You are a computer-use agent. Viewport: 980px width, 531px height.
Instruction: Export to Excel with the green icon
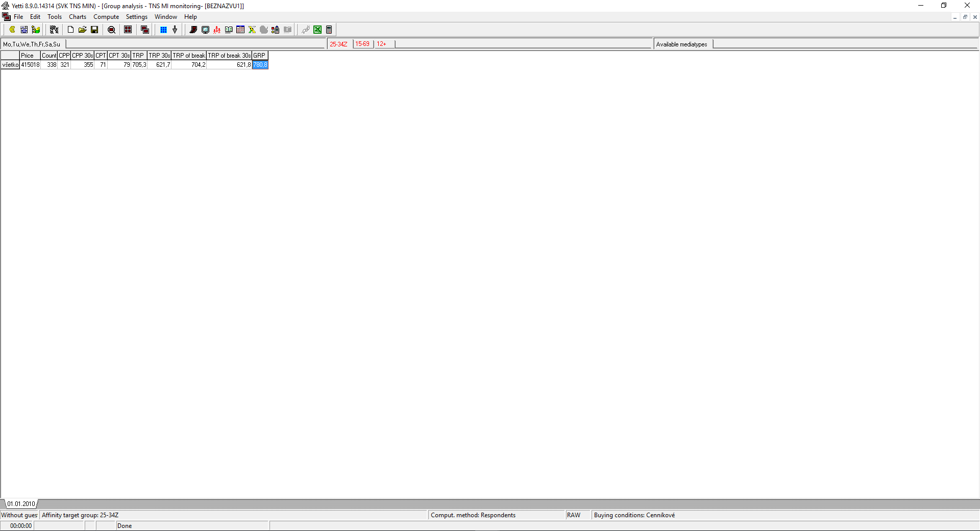(317, 30)
